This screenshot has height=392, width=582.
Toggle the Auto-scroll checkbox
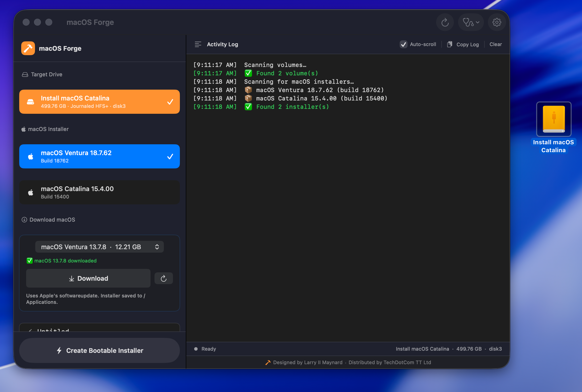(403, 45)
